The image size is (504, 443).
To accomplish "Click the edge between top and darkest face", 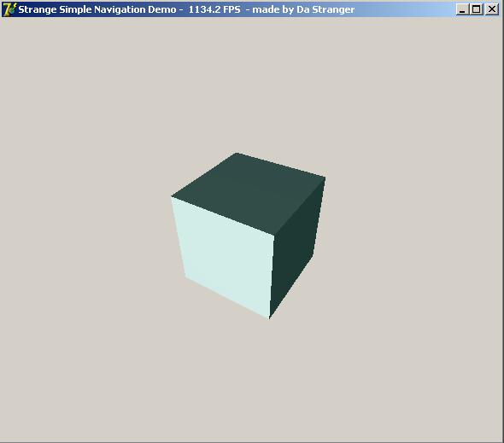I will (x=300, y=206).
